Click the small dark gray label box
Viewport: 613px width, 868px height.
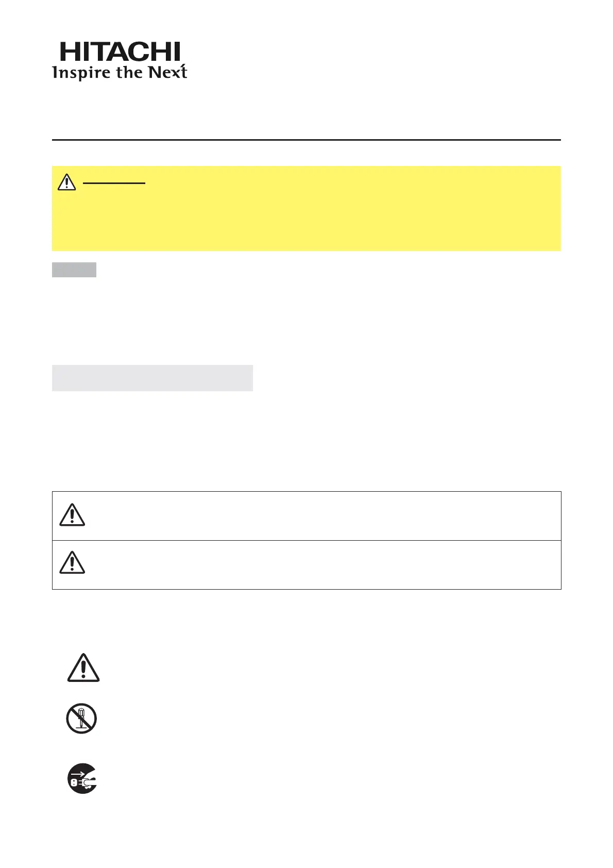[x=74, y=270]
